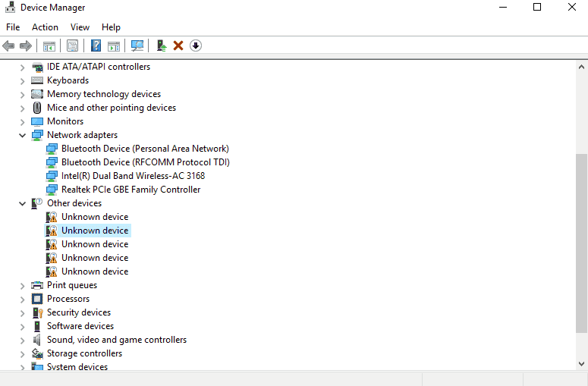Open the View menu

coord(80,27)
